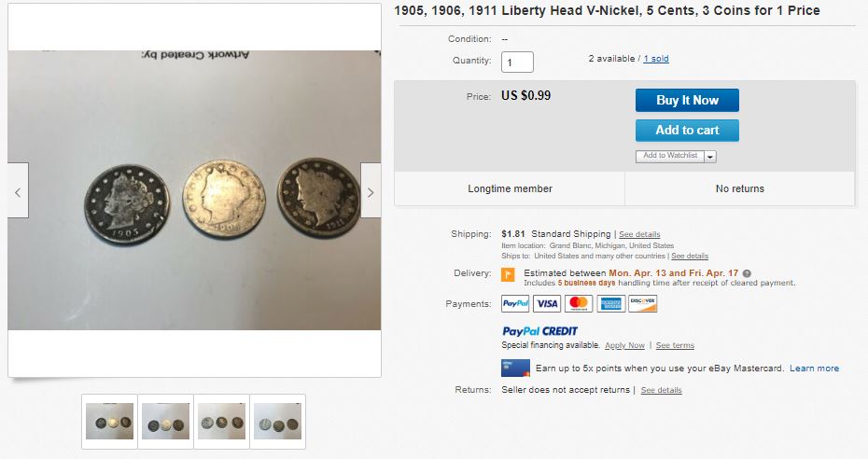Open the eBay Mastercard Learn more link
868x459 pixels.
814,369
